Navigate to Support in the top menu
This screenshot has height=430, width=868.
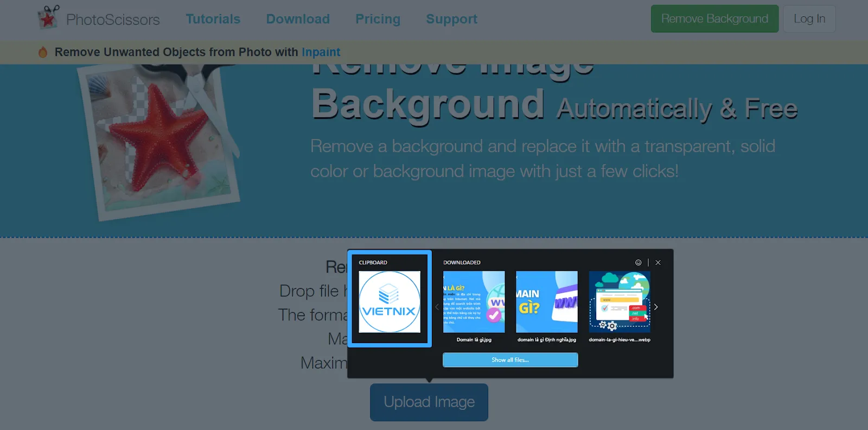451,19
